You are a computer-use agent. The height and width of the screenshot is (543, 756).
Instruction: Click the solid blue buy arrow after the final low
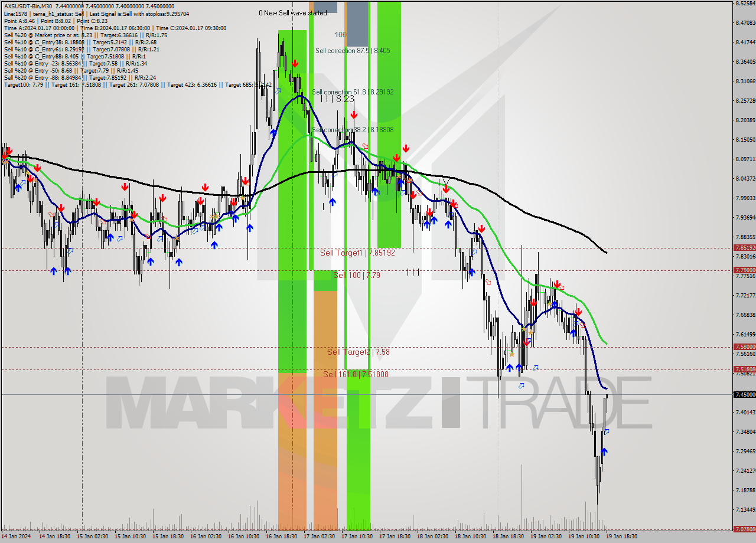point(604,452)
